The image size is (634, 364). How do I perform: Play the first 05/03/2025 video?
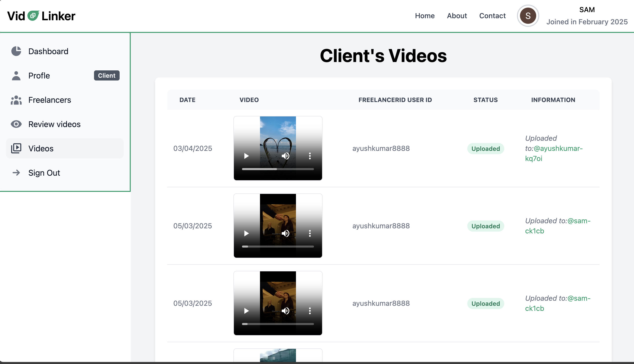[x=246, y=233]
